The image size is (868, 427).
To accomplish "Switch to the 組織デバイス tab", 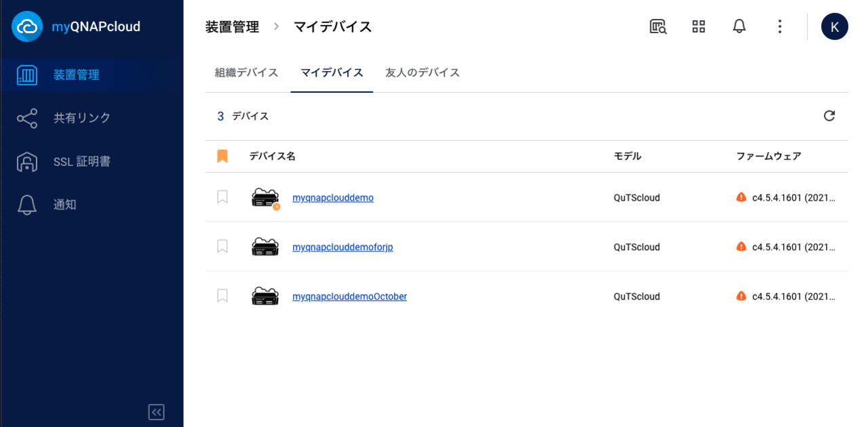I will (245, 73).
